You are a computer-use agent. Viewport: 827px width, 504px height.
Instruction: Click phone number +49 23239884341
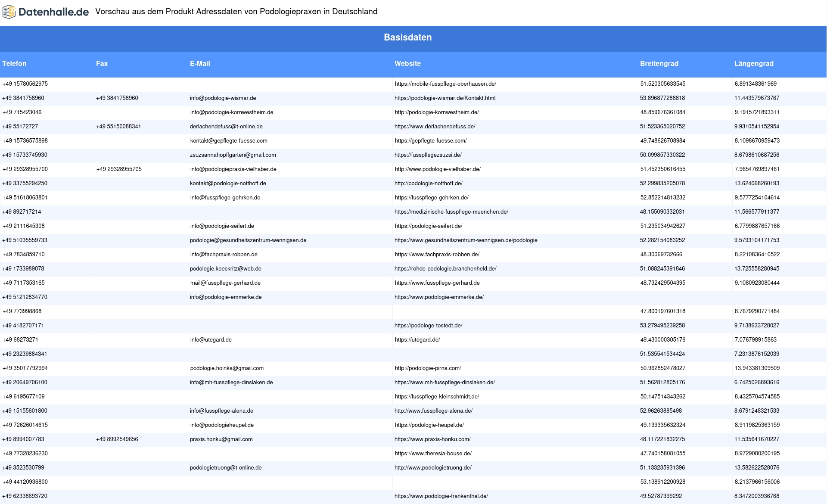click(25, 354)
